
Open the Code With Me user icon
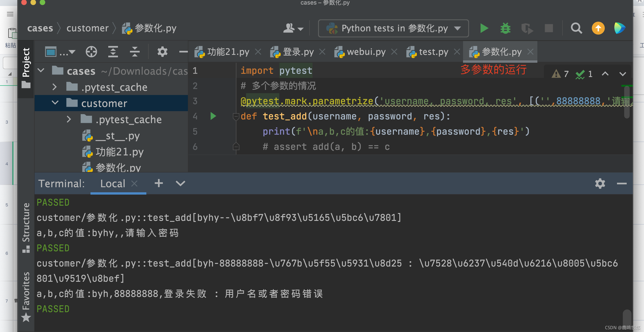point(293,28)
